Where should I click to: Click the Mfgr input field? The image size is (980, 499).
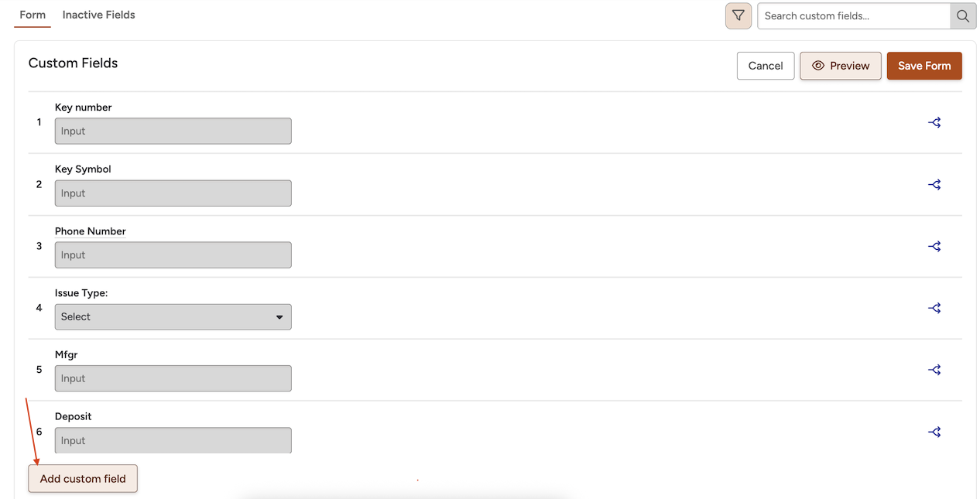tap(173, 378)
